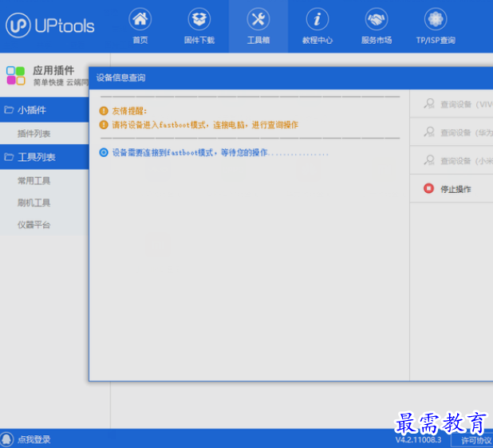Click the red stop icon beside 停止操作

428,188
